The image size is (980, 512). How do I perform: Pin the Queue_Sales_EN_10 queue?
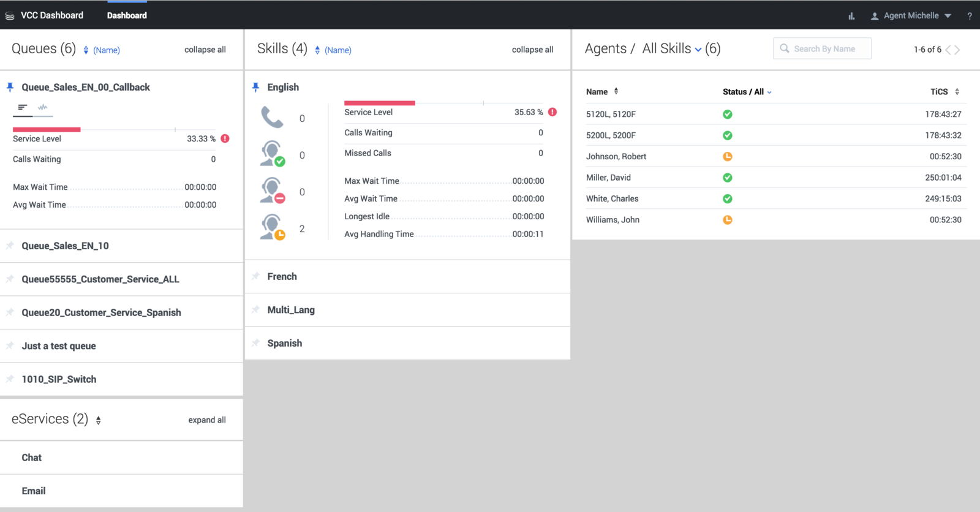(x=10, y=246)
